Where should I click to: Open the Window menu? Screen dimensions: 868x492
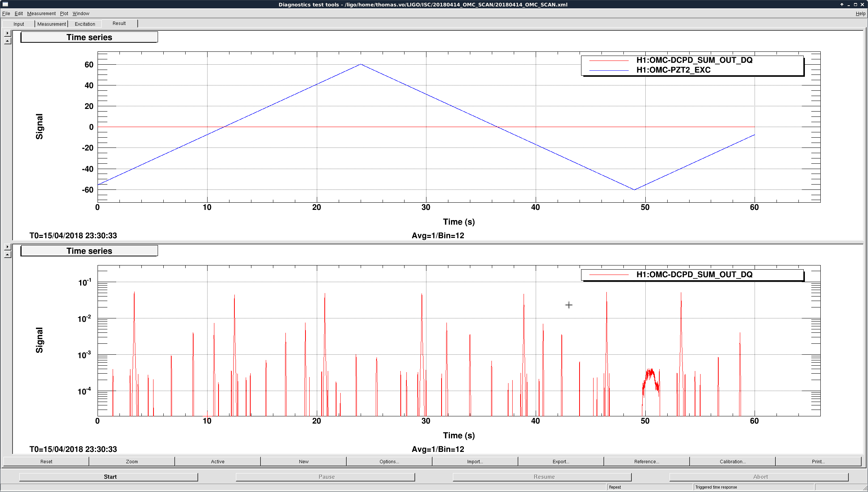81,13
